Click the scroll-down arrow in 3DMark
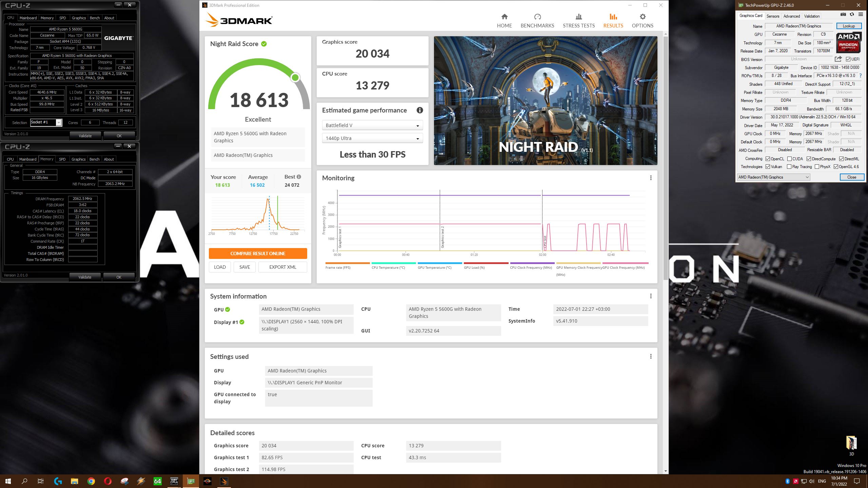 [666, 471]
